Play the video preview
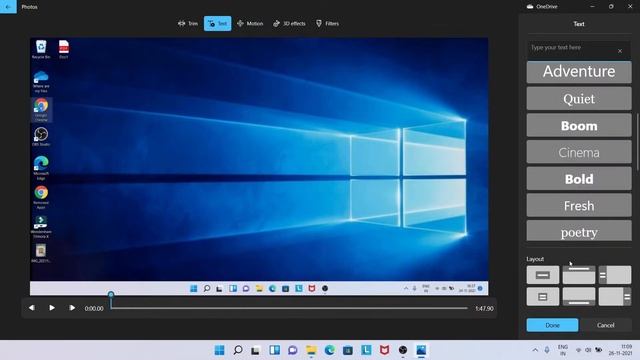This screenshot has width=640, height=360. tap(52, 308)
